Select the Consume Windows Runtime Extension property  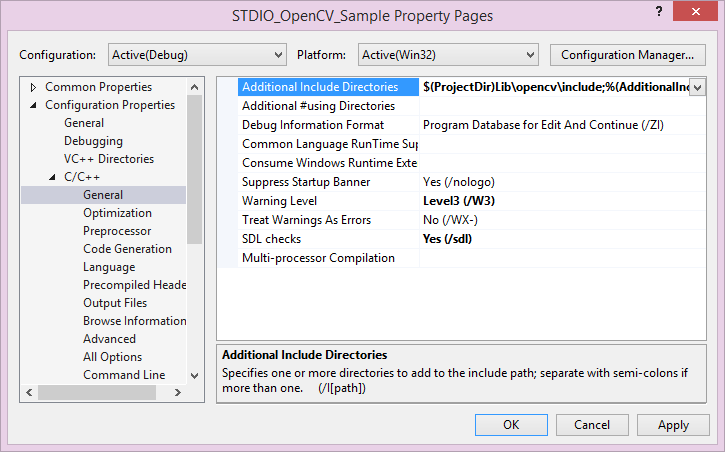328,163
